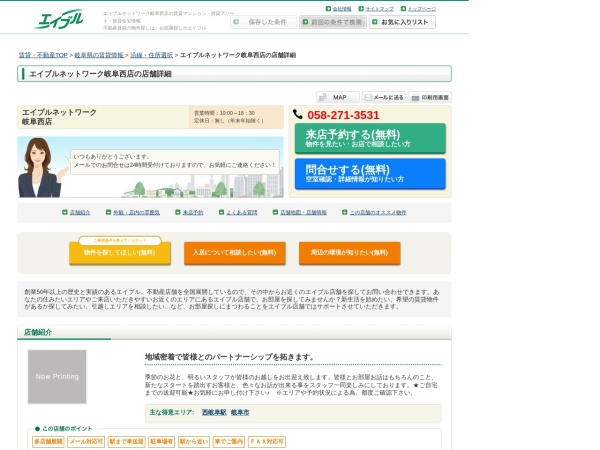Image resolution: width=600 pixels, height=450 pixels.
Task: Click orange 周辺の環境が知りたい(無料) button
Action: (x=349, y=253)
